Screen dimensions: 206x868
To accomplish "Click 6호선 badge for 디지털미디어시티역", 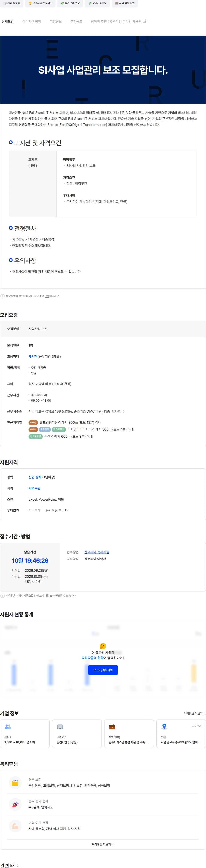I will pos(33,429).
